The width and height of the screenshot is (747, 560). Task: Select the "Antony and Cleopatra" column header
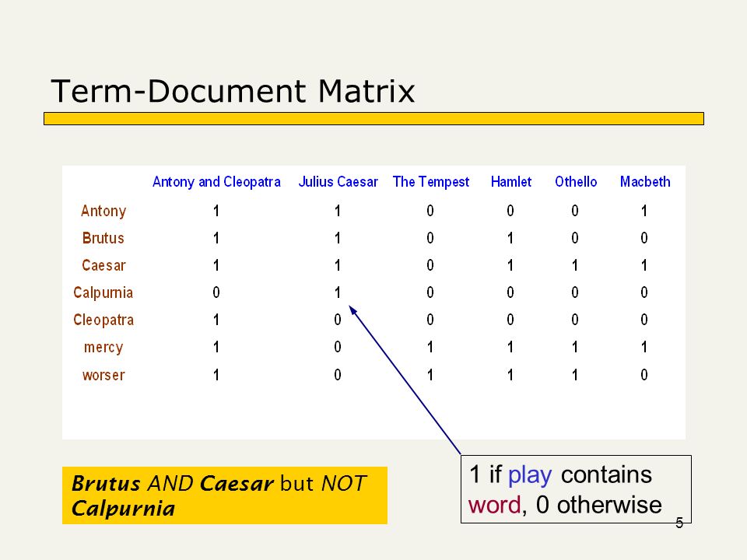pyautogui.click(x=216, y=182)
